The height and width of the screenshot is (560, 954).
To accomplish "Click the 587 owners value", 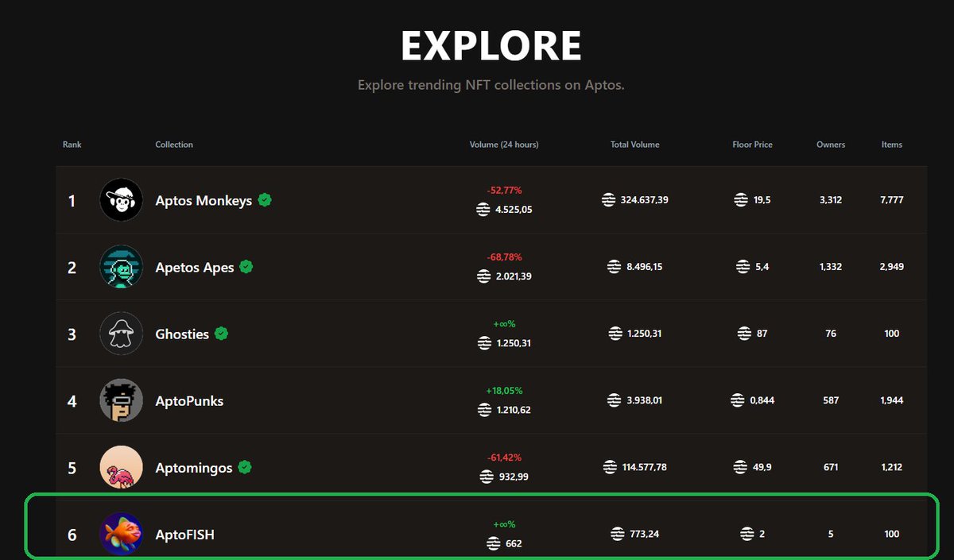I will coord(831,400).
